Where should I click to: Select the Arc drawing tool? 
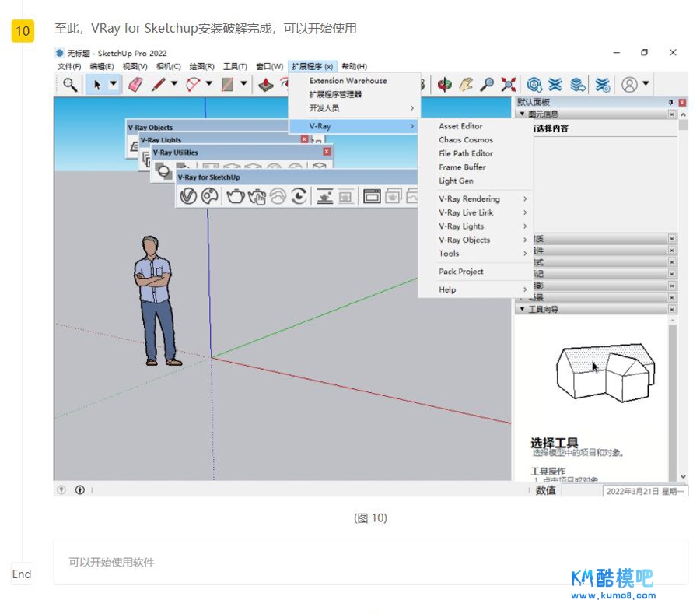(193, 84)
